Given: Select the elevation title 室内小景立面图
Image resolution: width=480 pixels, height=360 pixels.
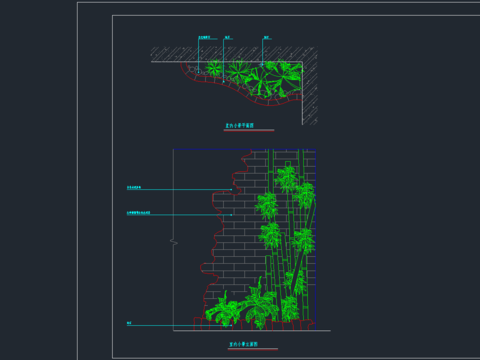Looking at the screenshot, I should click(x=243, y=344).
